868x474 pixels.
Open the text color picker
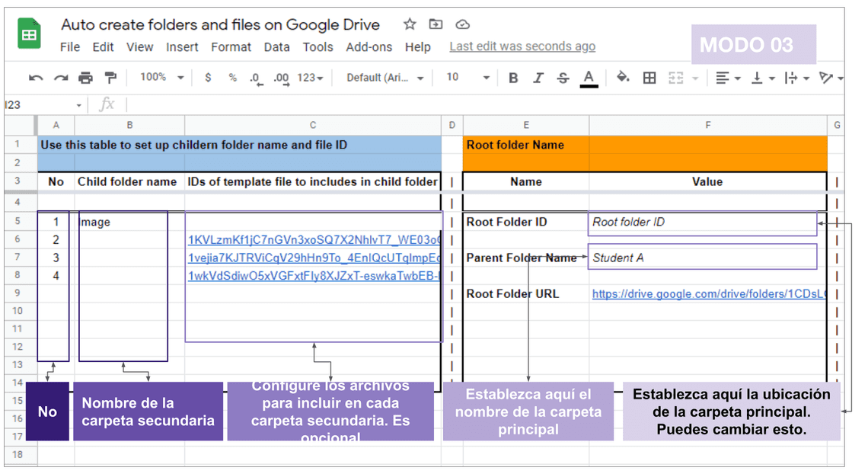coord(589,78)
